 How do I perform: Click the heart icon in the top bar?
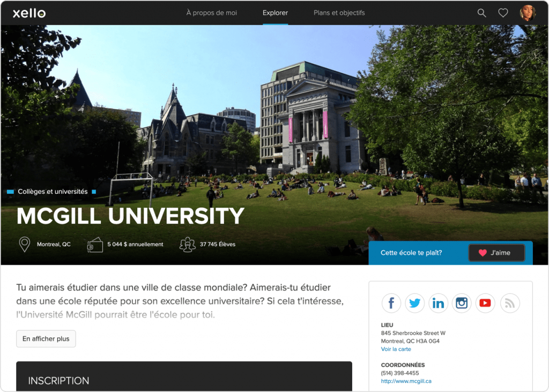tap(502, 12)
